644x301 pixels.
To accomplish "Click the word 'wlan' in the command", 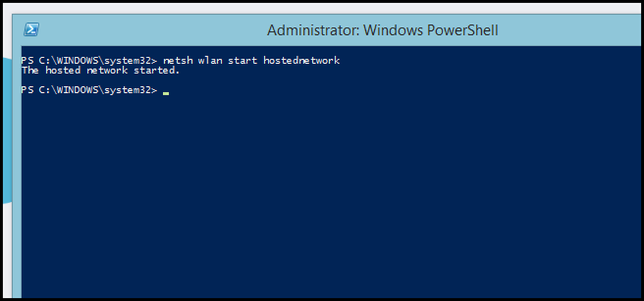I will pyautogui.click(x=210, y=60).
